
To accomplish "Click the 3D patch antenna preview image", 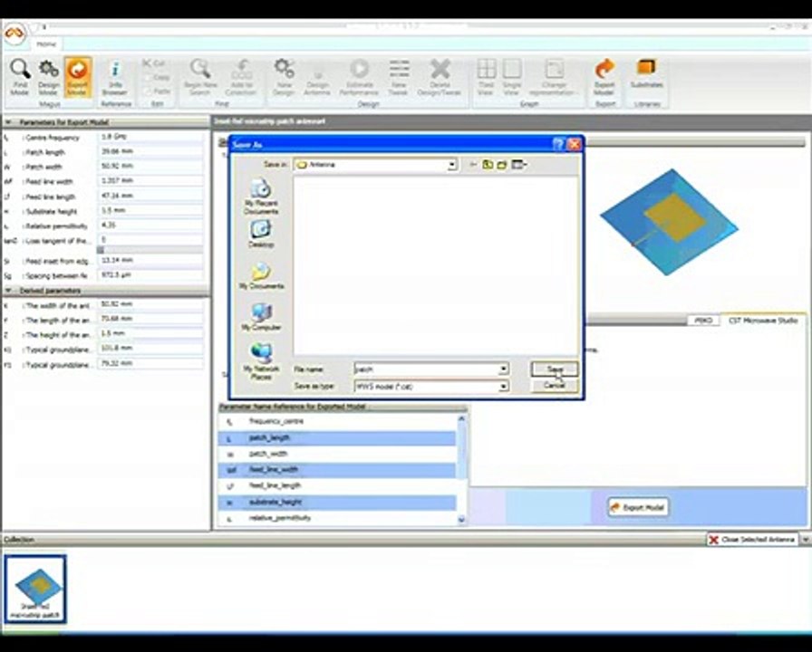I will pos(670,223).
